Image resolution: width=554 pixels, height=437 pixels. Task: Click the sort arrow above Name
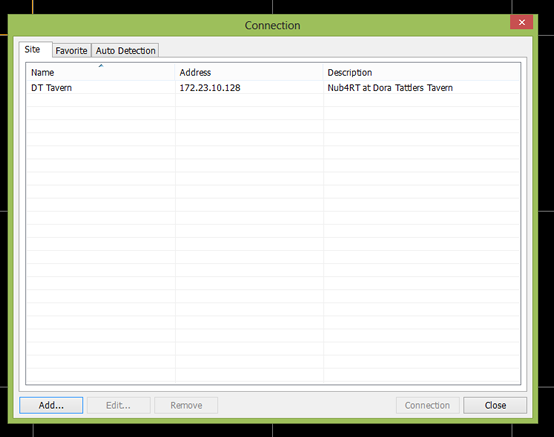point(101,66)
